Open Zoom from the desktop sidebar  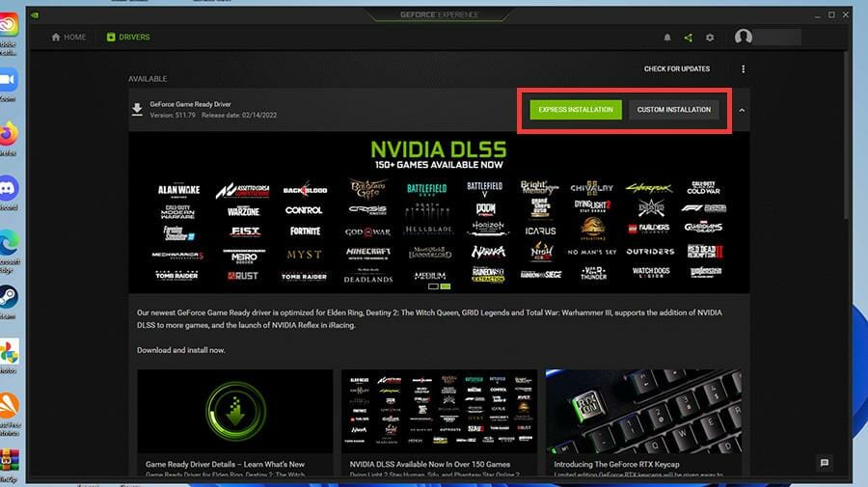[9, 80]
